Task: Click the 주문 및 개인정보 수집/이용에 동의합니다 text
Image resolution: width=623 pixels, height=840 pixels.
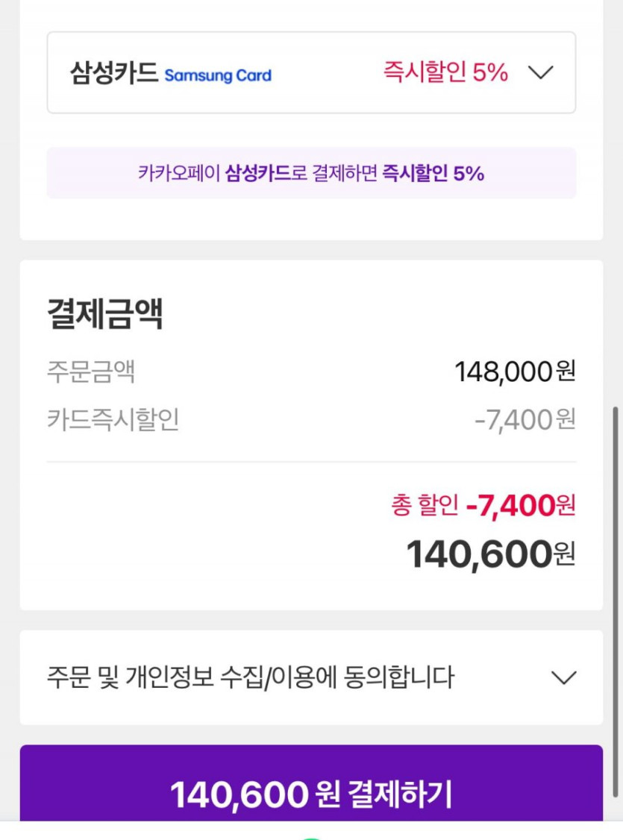Action: (x=250, y=677)
